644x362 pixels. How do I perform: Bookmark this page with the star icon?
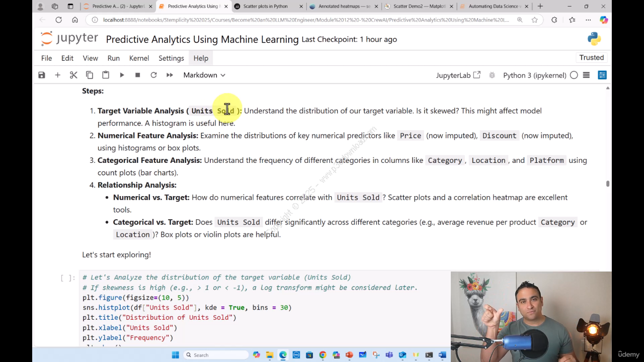534,20
